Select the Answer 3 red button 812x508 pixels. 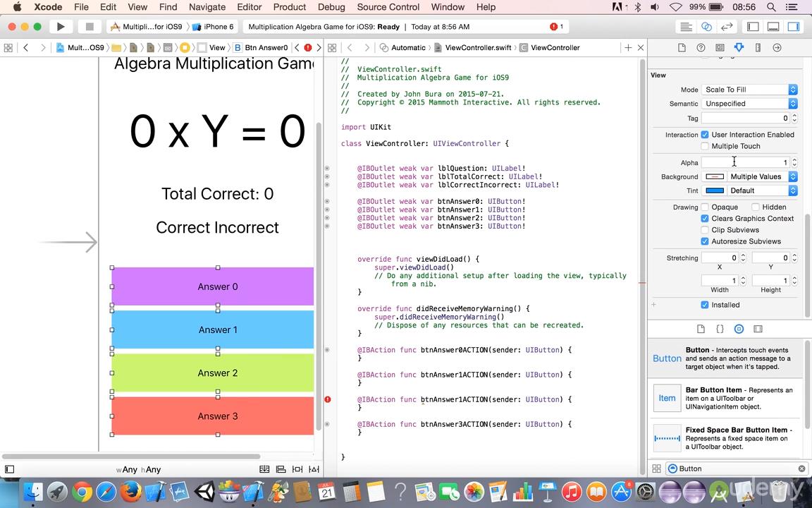213,416
